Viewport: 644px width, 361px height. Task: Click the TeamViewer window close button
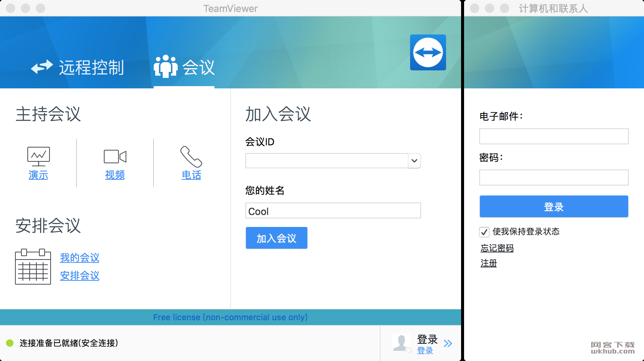point(10,8)
